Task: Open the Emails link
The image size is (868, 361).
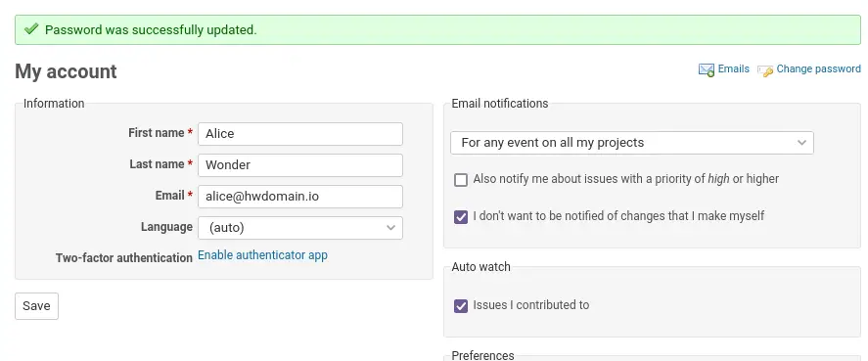Action: coord(734,69)
